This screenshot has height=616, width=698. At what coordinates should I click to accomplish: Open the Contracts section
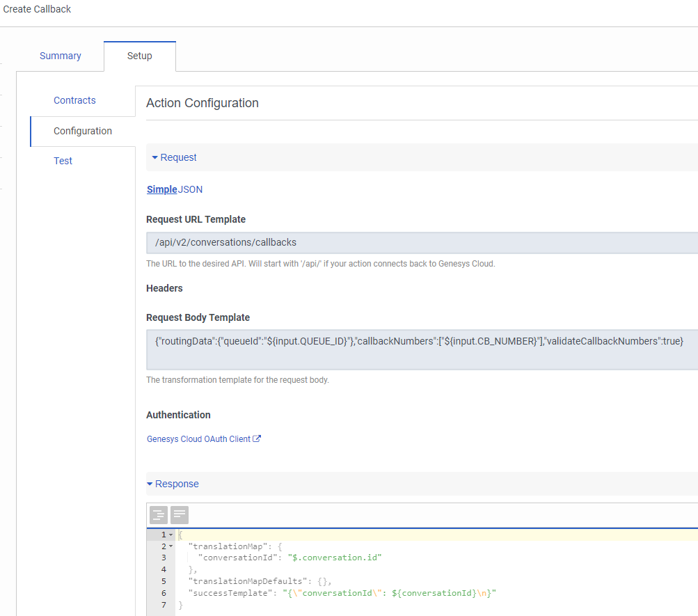click(x=74, y=101)
